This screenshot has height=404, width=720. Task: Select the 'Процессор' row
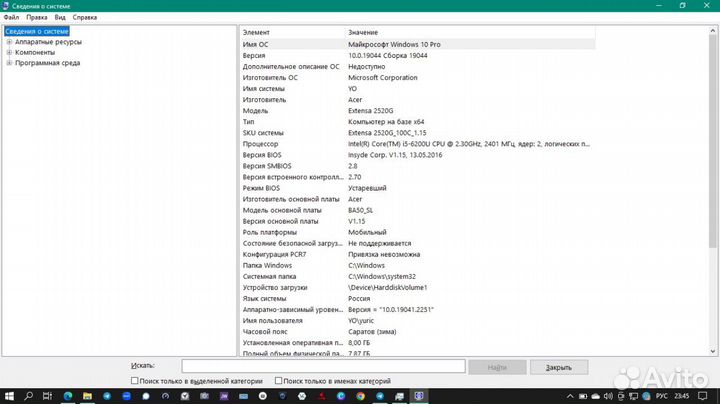coord(417,144)
